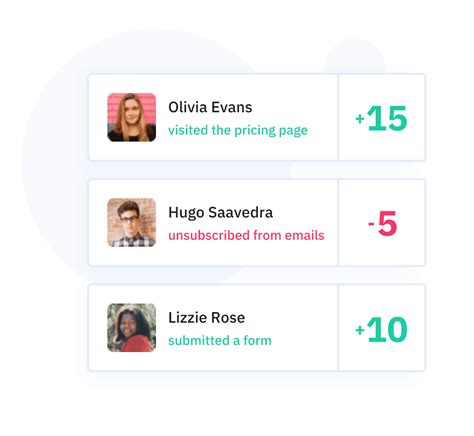The width and height of the screenshot is (474, 436).
Task: Click Olivia Evans' profile photo
Action: [x=132, y=117]
